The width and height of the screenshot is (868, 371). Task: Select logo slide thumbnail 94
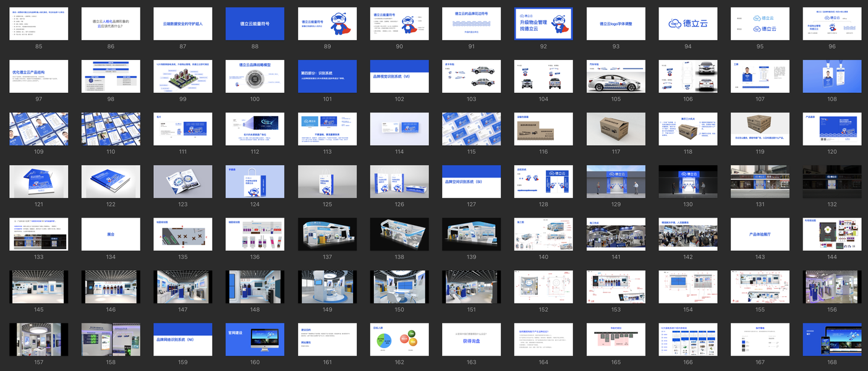(x=688, y=24)
